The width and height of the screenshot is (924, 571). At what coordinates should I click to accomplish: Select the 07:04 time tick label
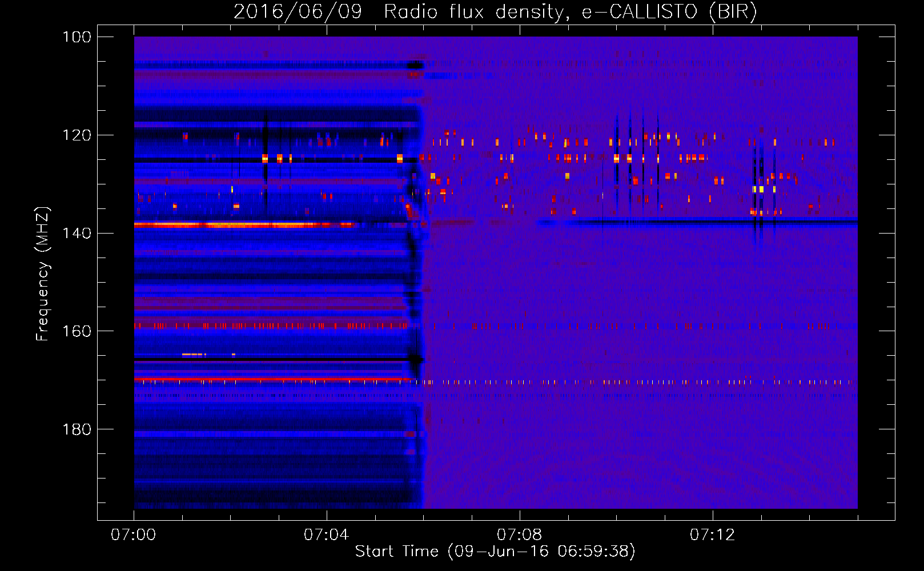click(x=326, y=535)
